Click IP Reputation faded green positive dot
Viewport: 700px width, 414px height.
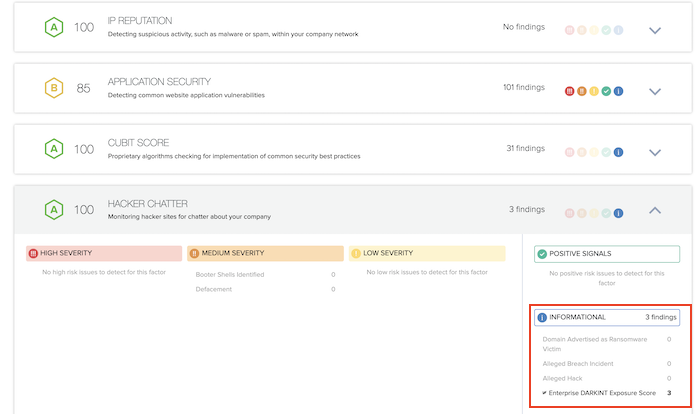coord(606,30)
